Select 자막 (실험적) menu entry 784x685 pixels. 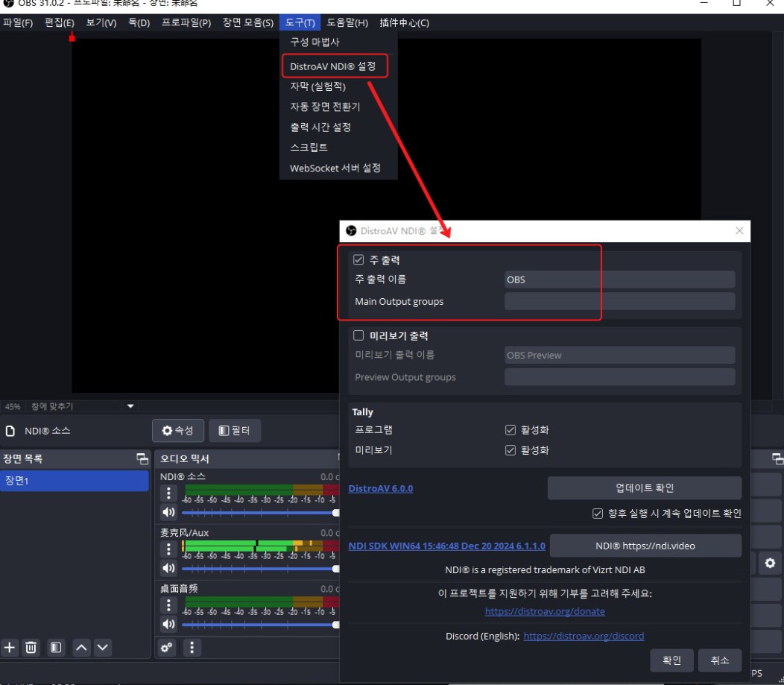338,86
